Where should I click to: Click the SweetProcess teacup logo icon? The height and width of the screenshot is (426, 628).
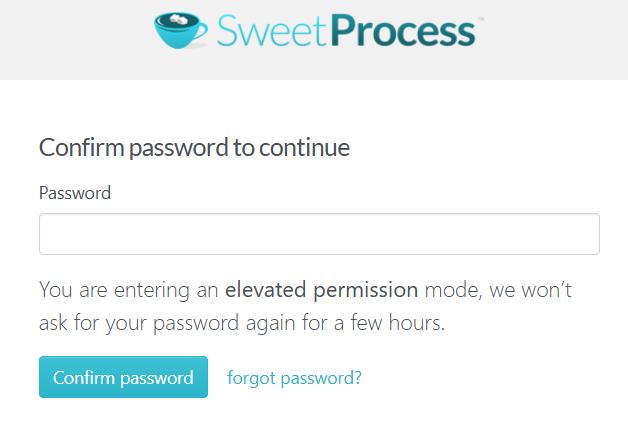pyautogui.click(x=182, y=30)
